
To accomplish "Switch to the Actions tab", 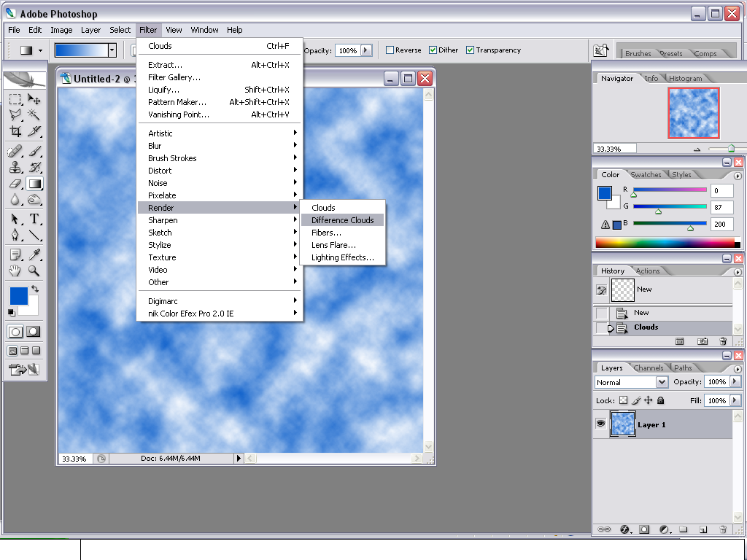I will point(648,271).
